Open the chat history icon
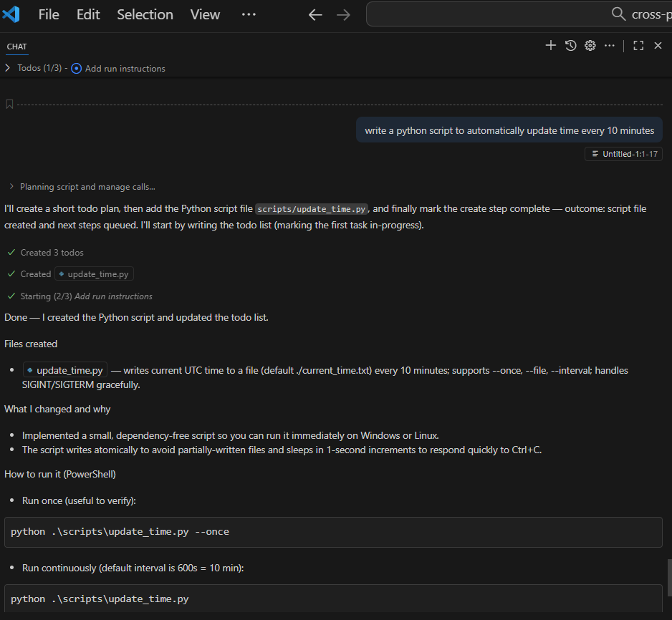Viewport: 672px width, 620px height. coord(570,45)
